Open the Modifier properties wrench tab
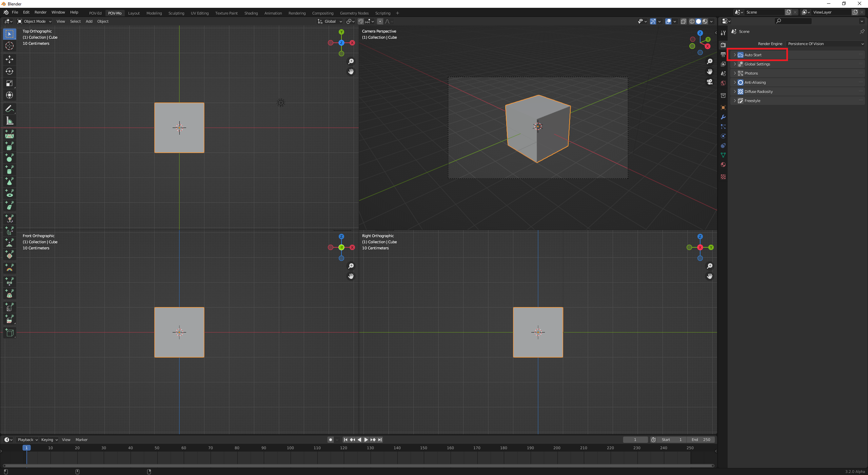The height and width of the screenshot is (475, 868). [x=723, y=117]
